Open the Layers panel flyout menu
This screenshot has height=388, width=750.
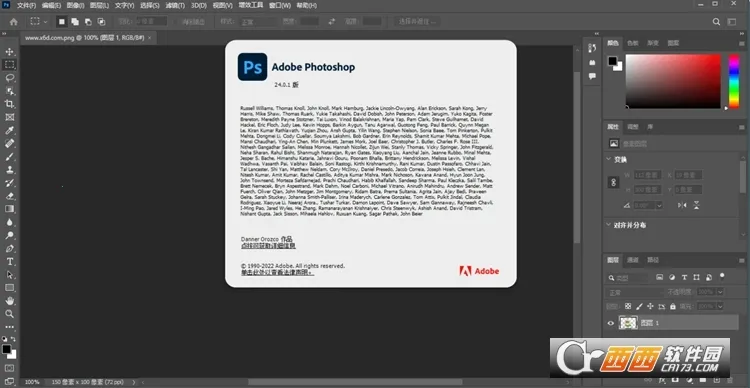tap(742, 260)
